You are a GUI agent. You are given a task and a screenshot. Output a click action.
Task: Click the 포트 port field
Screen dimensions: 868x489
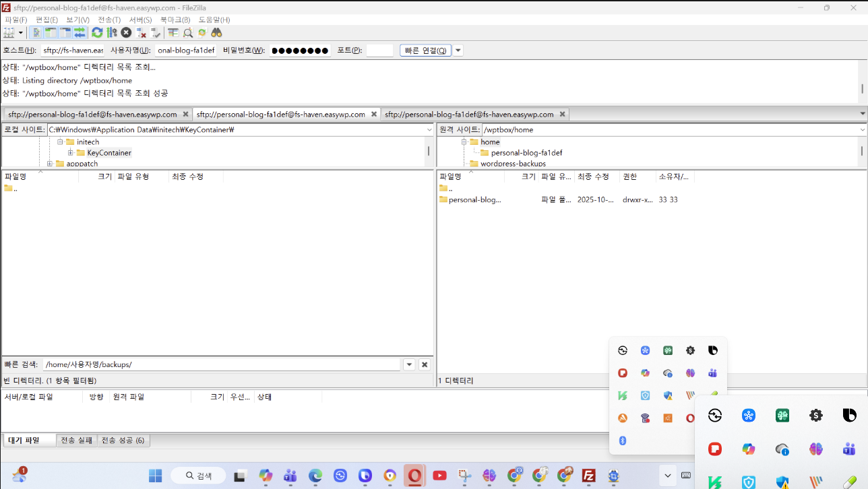(379, 51)
